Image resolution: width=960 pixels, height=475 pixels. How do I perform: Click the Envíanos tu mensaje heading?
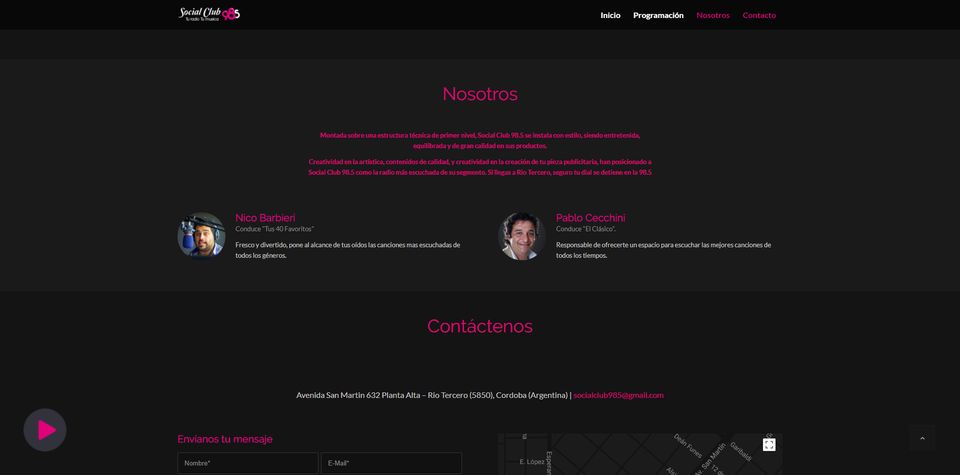[x=225, y=439]
